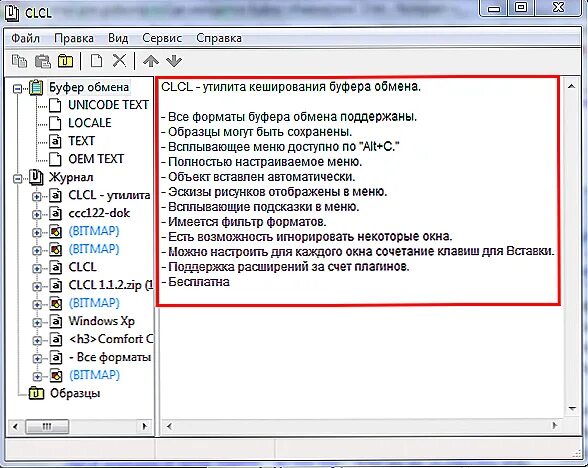Select the CLCL - утилита history entry
Image resolution: width=588 pixels, height=468 pixels.
pos(109,195)
